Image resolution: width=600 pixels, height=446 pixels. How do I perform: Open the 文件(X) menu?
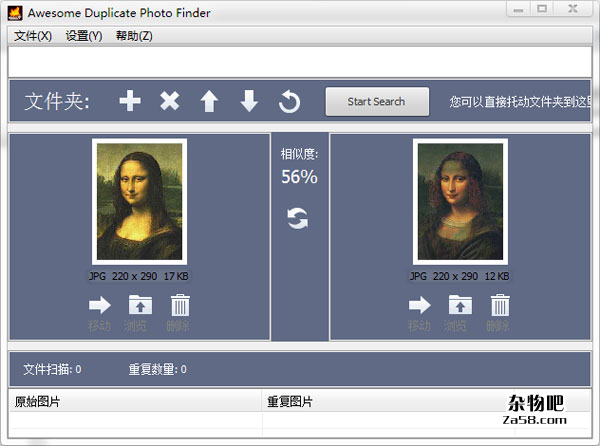coord(33,36)
